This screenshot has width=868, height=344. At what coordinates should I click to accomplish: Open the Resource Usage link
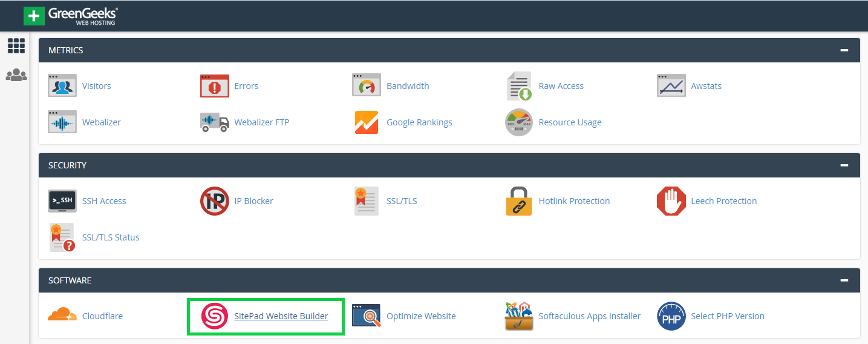[x=570, y=122]
